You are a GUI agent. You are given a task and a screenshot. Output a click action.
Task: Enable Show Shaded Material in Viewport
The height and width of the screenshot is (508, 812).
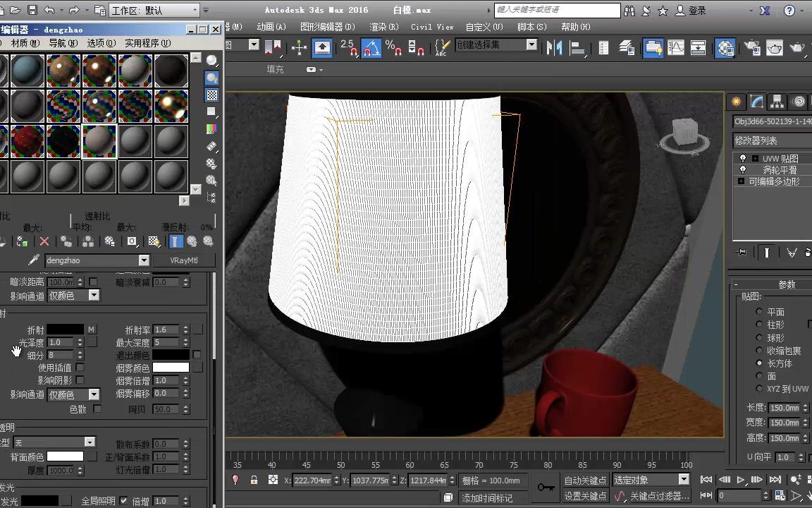154,241
